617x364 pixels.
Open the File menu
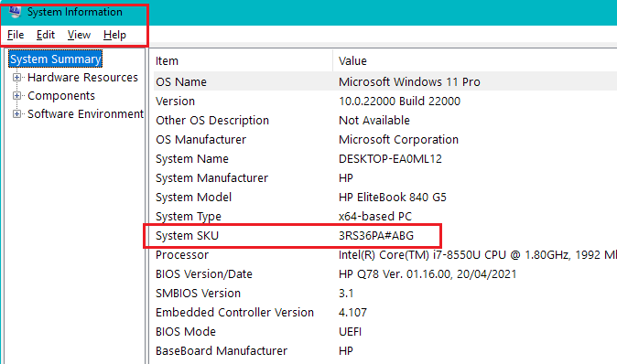(16, 35)
